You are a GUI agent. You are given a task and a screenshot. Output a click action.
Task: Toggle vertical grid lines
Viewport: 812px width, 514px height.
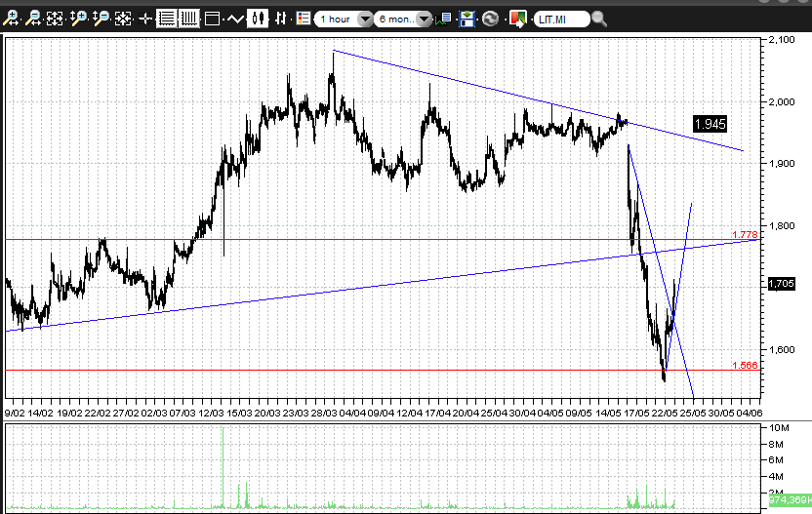click(x=189, y=20)
